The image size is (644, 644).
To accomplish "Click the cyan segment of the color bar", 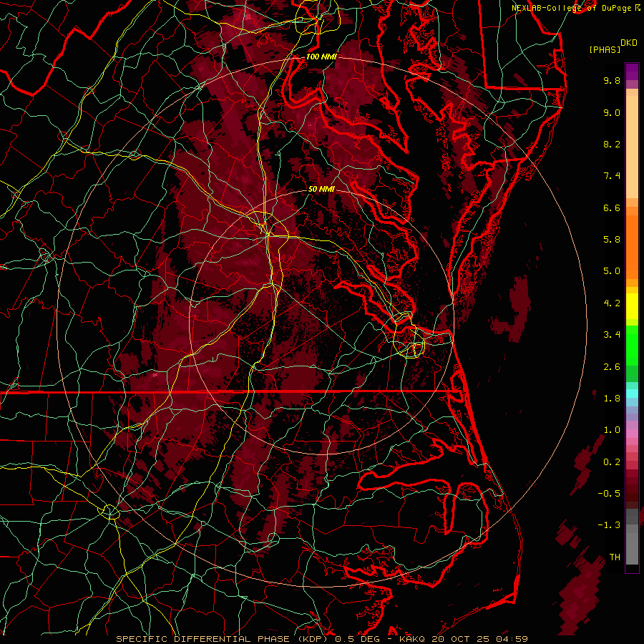I will (x=632, y=394).
